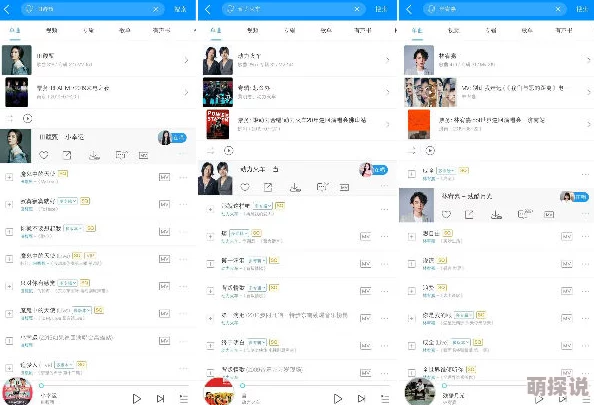Skip to next track in duo artist screen's mini player

tap(362, 399)
